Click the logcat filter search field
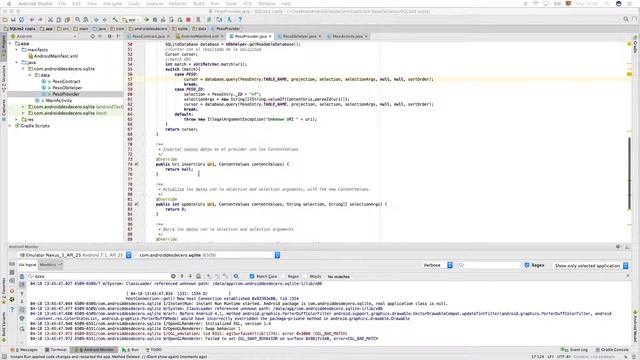640x360 pixels. point(489,265)
